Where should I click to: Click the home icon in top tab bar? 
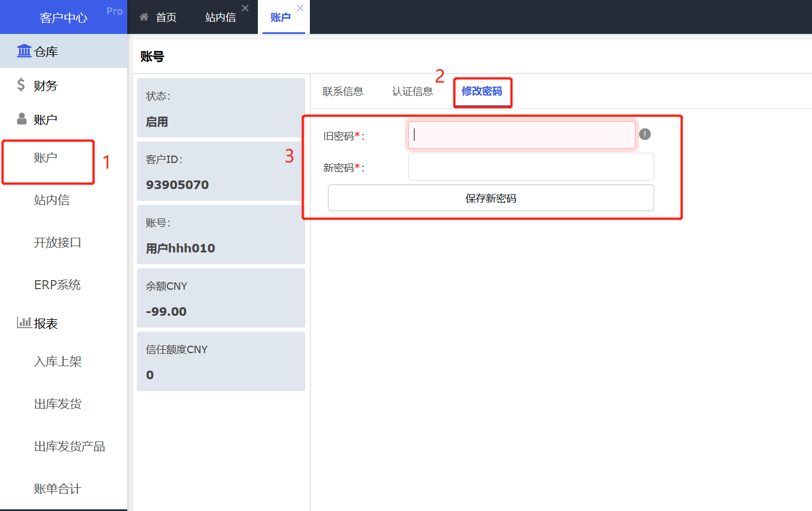point(144,17)
